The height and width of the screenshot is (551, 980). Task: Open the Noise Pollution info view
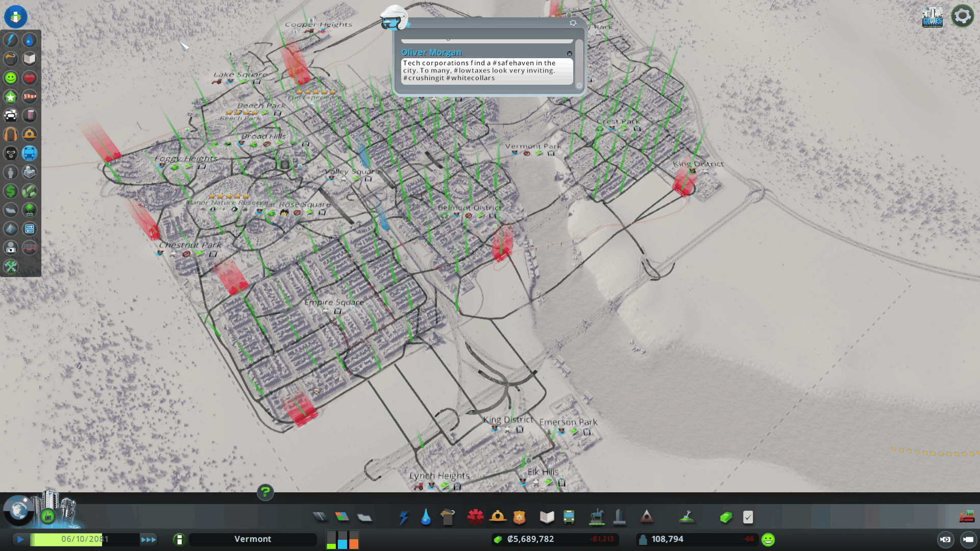coord(11,134)
